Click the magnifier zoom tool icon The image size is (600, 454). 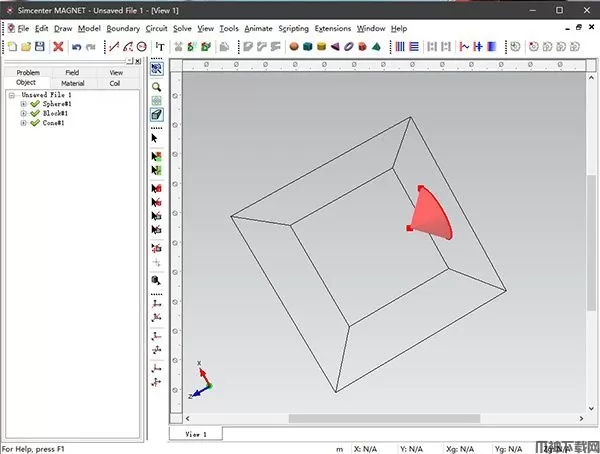(156, 87)
